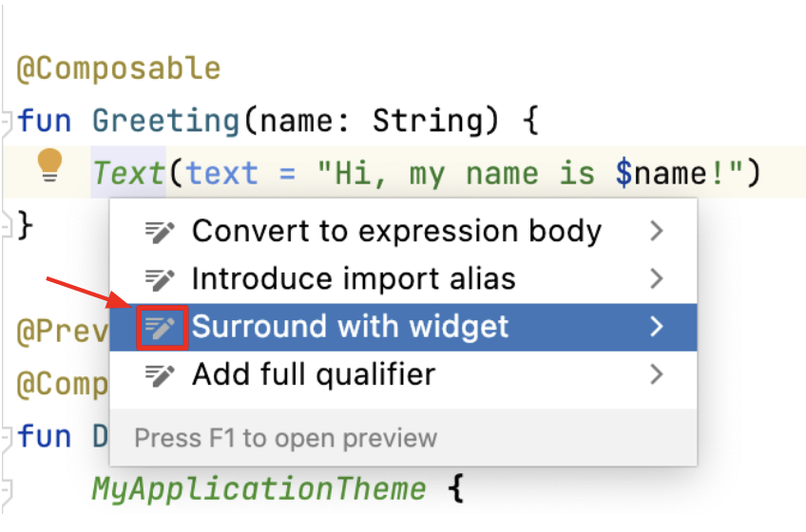Click the yellow lightbulb intention icon
Image resolution: width=806 pixels, height=532 pixels.
click(x=49, y=166)
